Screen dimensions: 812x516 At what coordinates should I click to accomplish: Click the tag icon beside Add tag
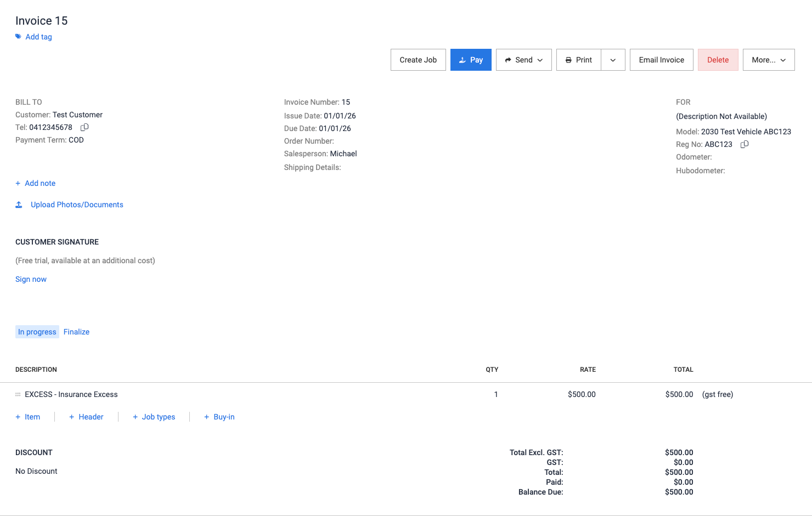[18, 37]
